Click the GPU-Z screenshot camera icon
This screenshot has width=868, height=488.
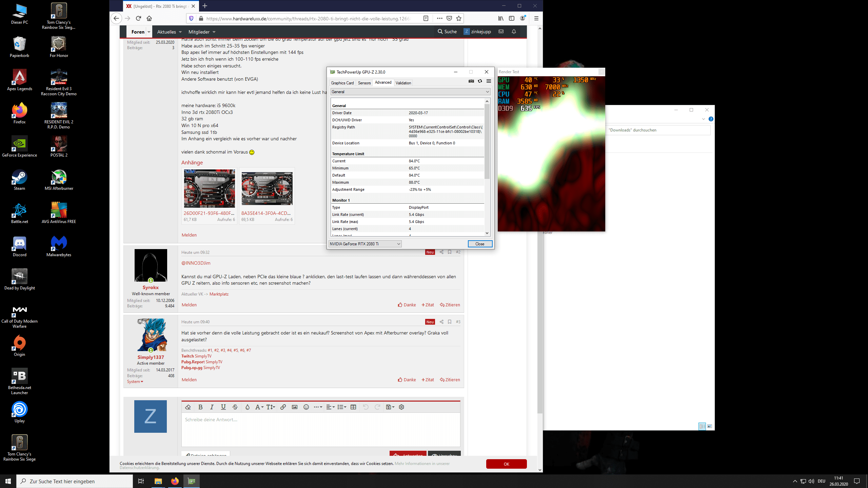[x=471, y=81]
